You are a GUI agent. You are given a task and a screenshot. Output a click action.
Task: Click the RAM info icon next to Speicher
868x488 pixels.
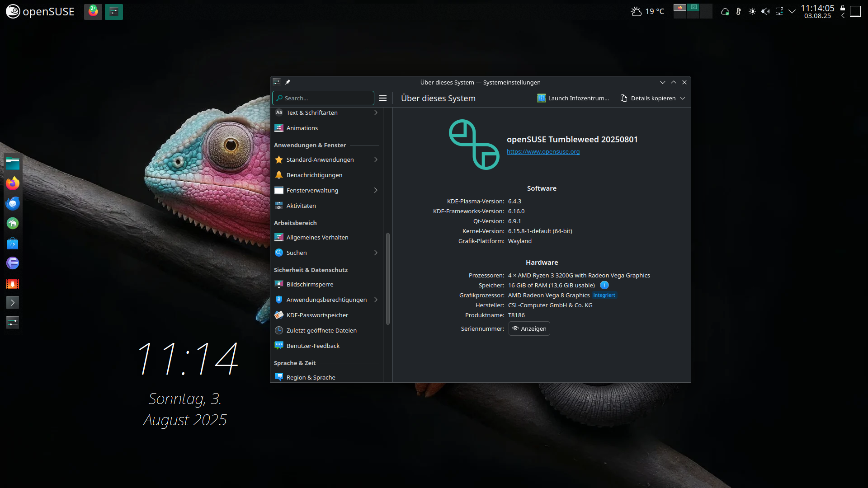click(x=604, y=285)
